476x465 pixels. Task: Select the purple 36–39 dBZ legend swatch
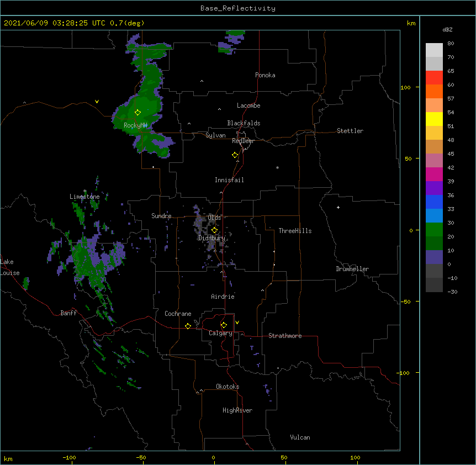(434, 188)
